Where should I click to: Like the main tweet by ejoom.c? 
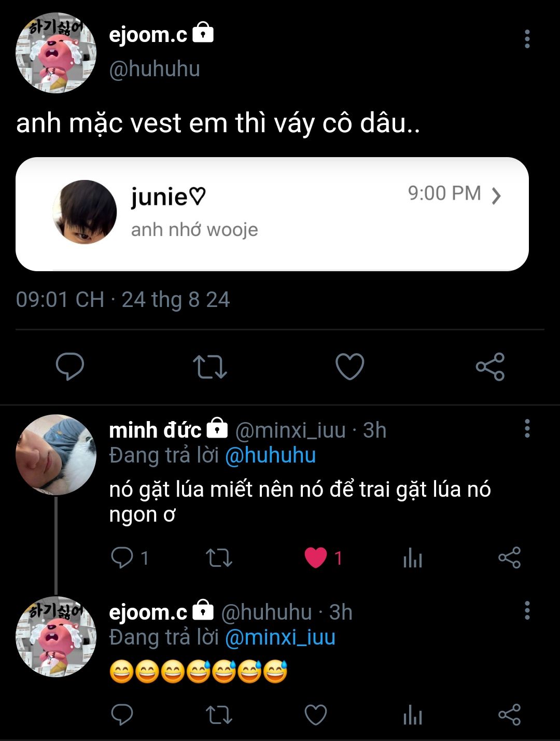pyautogui.click(x=350, y=366)
